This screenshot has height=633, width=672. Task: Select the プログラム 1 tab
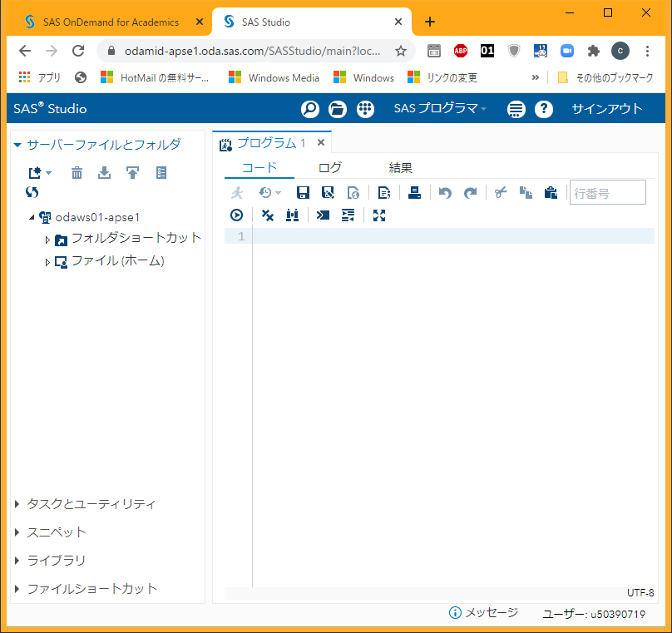click(x=271, y=143)
